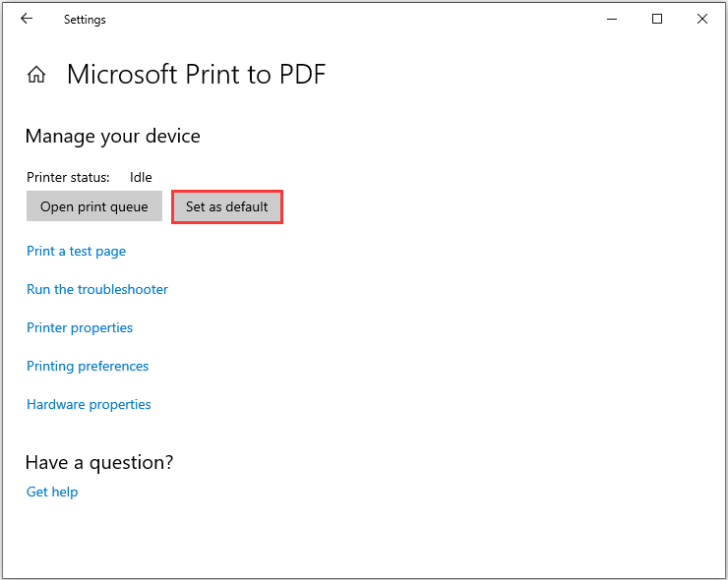This screenshot has height=580, width=728.
Task: Select the Microsoft Print to PDF heading
Action: [x=197, y=75]
